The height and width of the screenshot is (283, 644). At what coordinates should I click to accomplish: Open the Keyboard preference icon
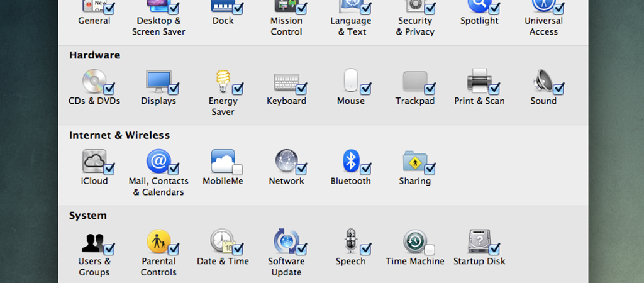(x=286, y=82)
